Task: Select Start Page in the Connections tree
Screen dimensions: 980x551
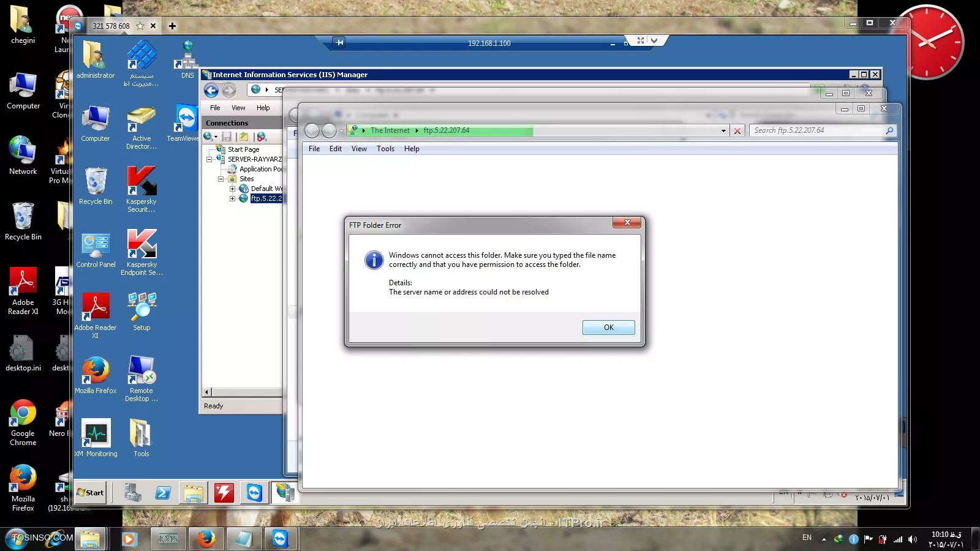Action: 243,149
